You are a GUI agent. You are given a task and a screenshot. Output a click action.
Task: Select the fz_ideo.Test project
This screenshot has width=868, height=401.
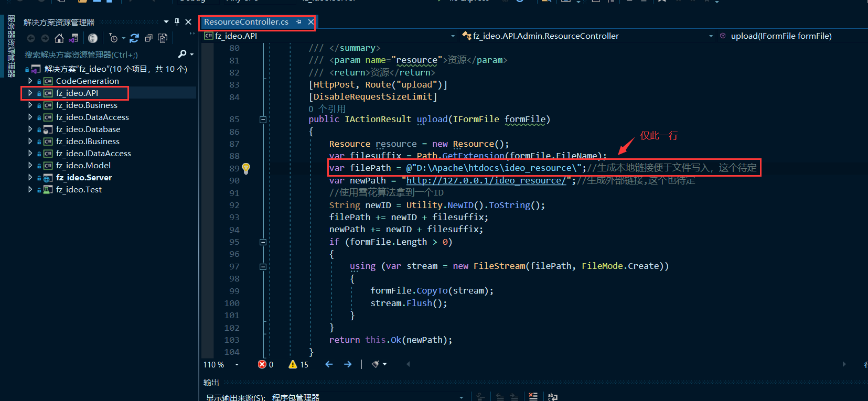click(79, 189)
